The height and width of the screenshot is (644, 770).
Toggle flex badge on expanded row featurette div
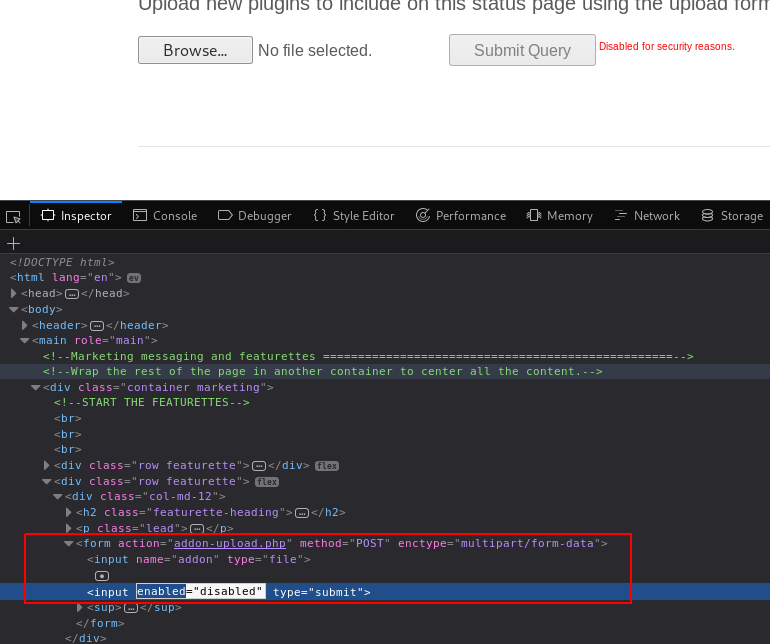pyautogui.click(x=267, y=482)
